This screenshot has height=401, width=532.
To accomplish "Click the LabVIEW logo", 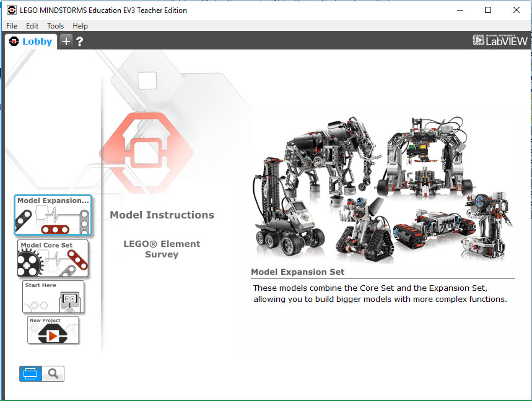I will tap(500, 40).
